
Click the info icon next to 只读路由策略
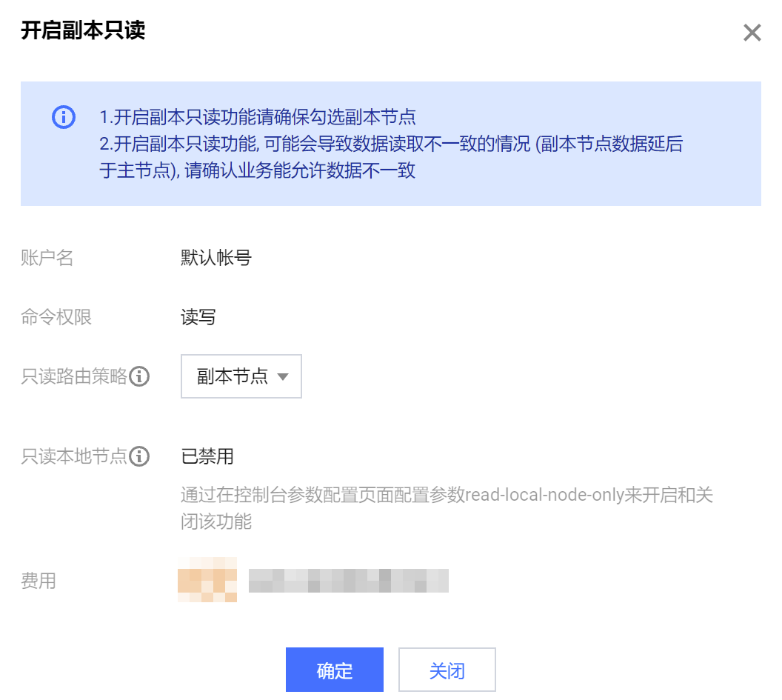[139, 376]
